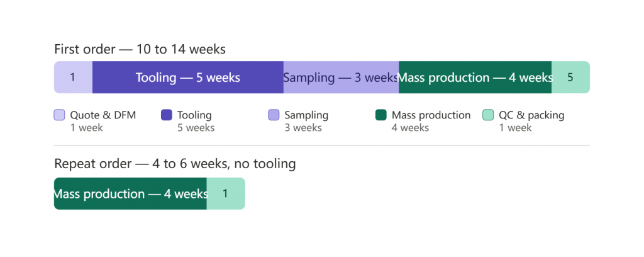Click the repeat order light green segment

click(x=226, y=193)
